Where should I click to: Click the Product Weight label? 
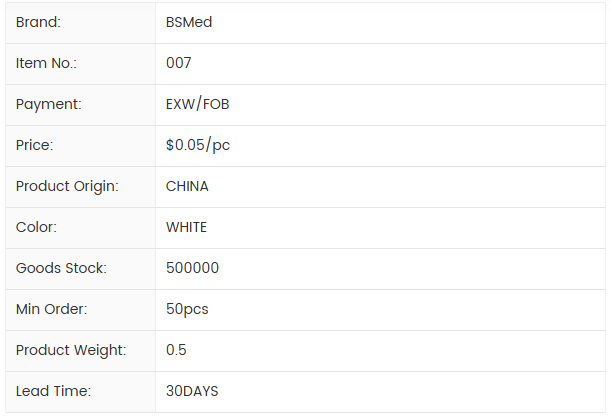tap(71, 350)
